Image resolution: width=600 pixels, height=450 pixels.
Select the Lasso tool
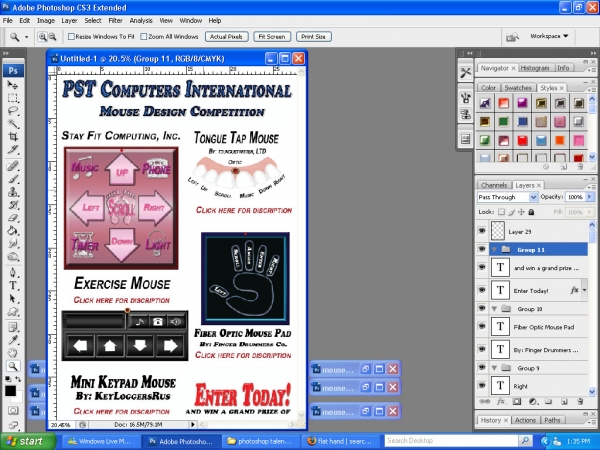click(x=13, y=111)
